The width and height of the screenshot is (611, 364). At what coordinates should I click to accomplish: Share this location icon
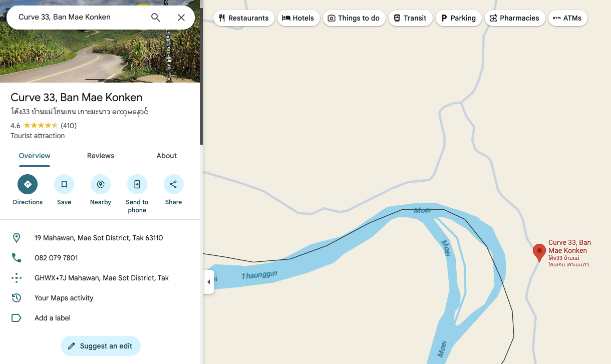click(x=174, y=184)
